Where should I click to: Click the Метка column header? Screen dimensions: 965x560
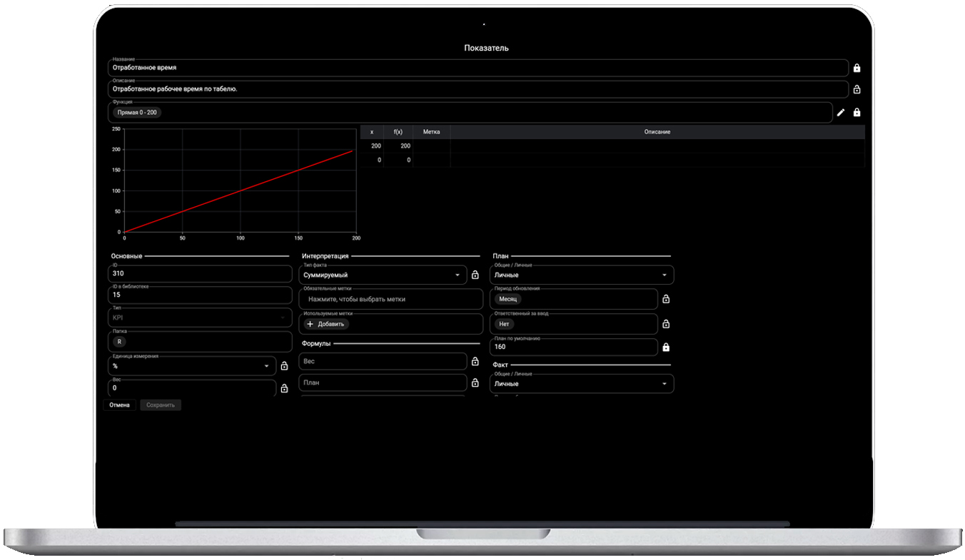(x=431, y=132)
